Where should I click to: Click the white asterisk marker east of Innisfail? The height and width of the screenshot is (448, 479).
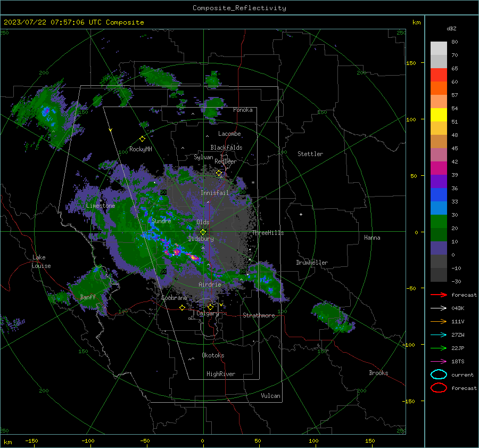pyautogui.click(x=253, y=183)
